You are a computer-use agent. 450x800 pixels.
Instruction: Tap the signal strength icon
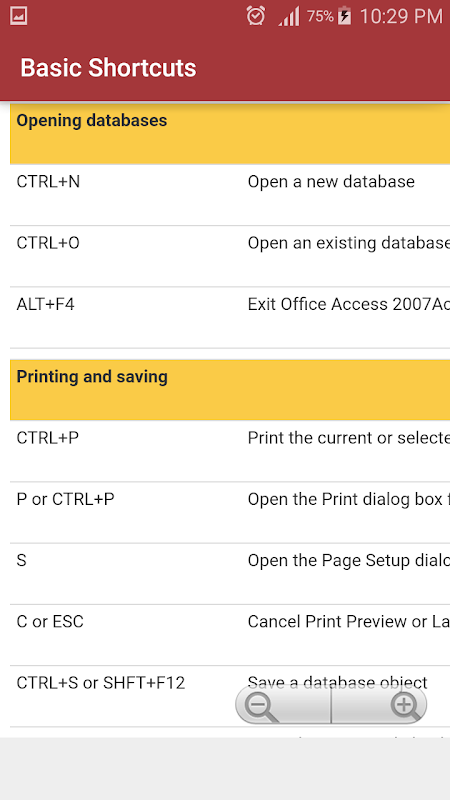(x=289, y=17)
